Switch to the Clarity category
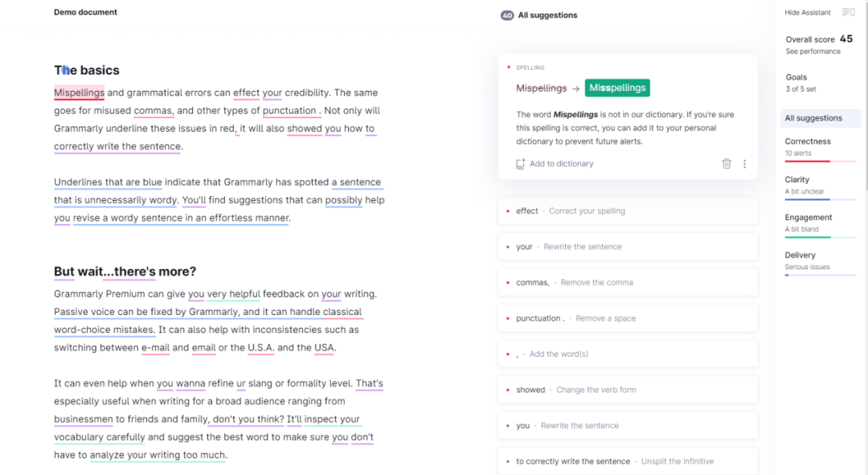 coord(797,180)
